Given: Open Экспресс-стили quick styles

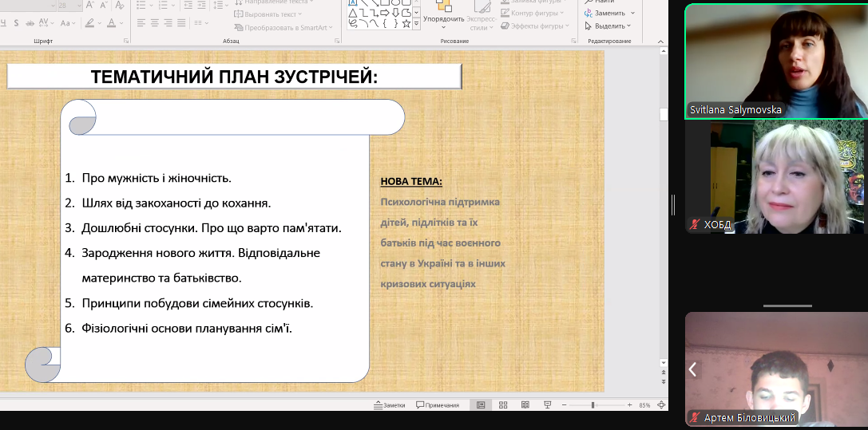Looking at the screenshot, I should [481, 15].
